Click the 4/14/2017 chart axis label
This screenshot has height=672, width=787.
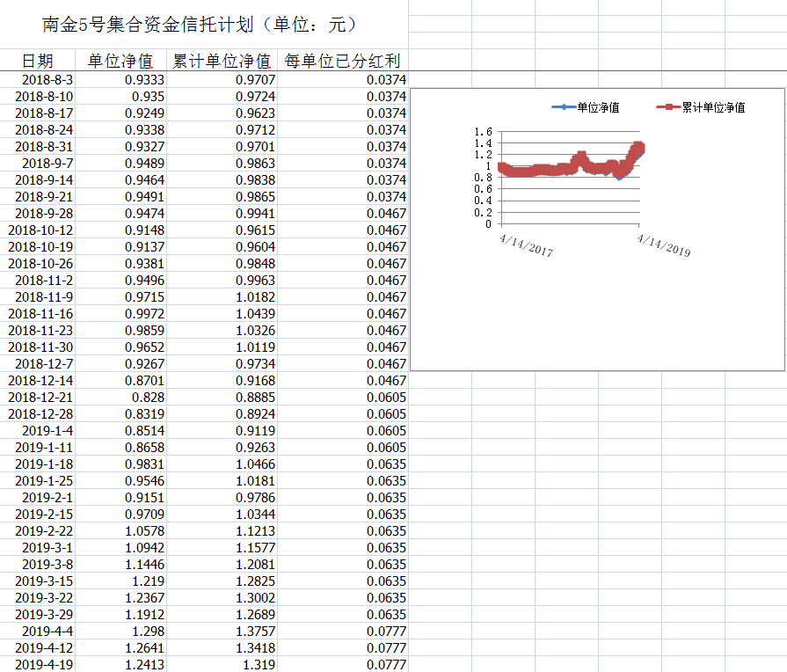[x=526, y=245]
